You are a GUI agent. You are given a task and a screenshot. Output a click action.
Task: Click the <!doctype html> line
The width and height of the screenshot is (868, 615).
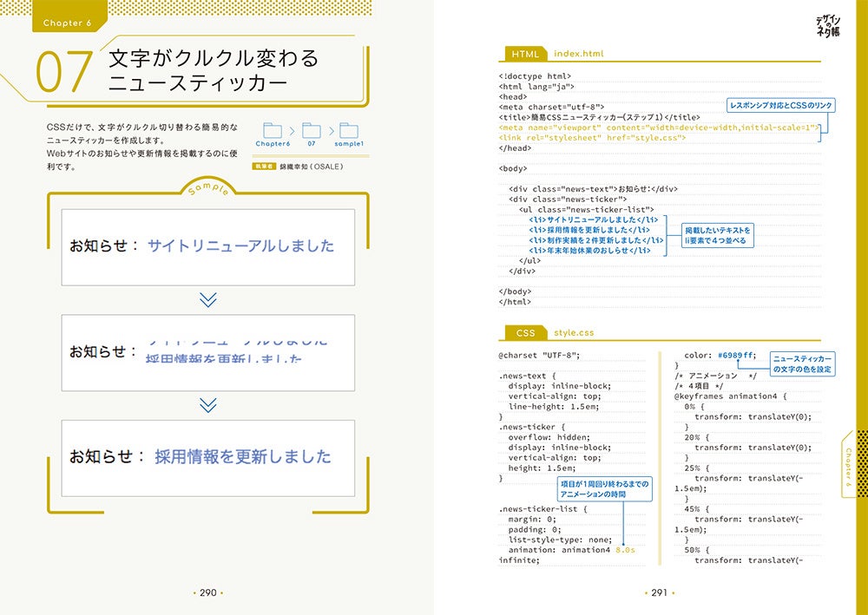[x=535, y=76]
